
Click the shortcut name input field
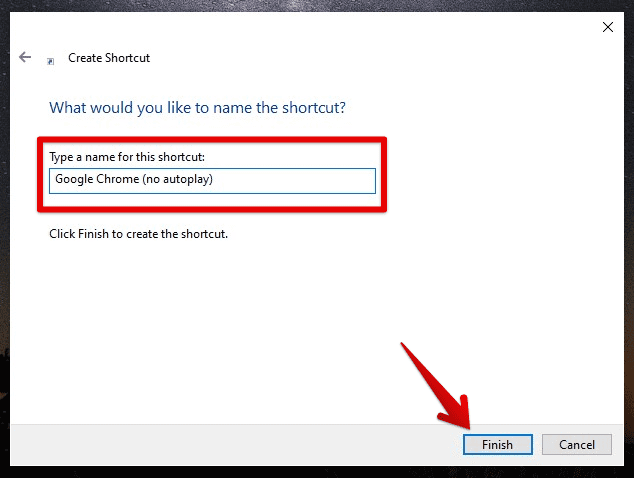click(212, 181)
